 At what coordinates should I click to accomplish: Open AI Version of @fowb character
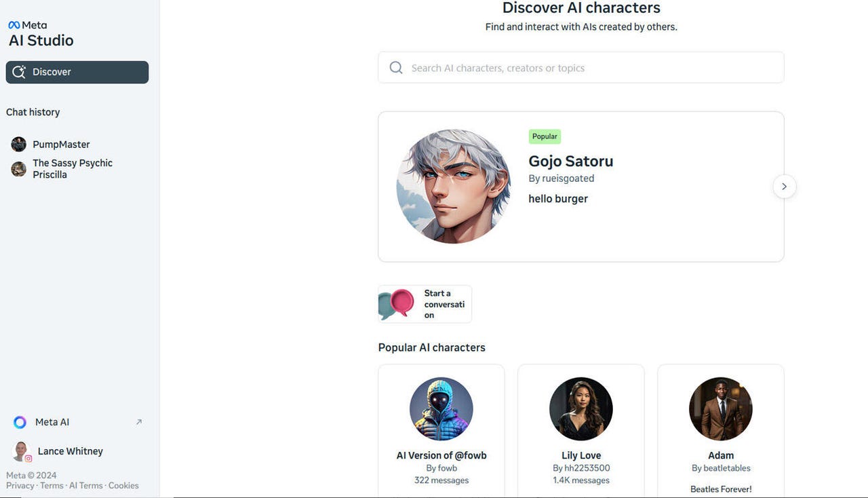pyautogui.click(x=441, y=431)
